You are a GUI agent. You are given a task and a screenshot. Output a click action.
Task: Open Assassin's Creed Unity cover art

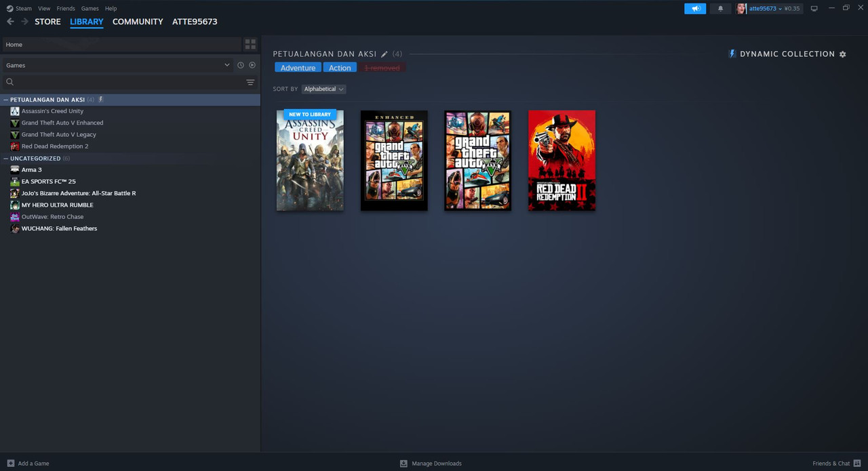coord(310,161)
